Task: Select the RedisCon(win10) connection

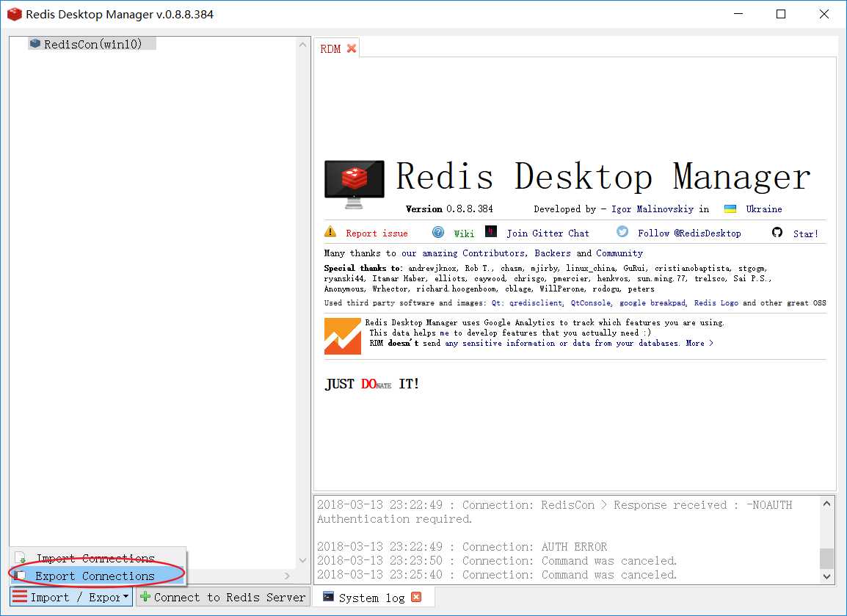Action: coord(92,44)
